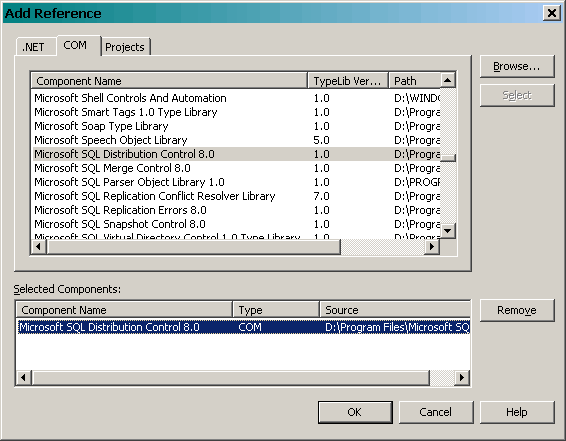Click the D:\PROGR path of the Parser Object Library
Screen dimensions: 566x441
(x=417, y=182)
